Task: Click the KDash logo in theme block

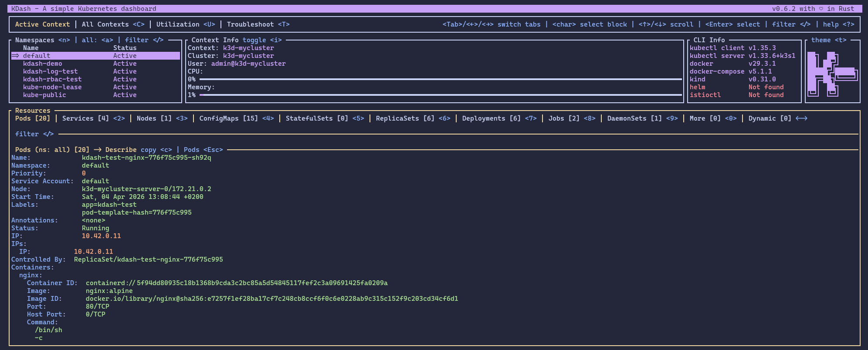Action: 832,74
